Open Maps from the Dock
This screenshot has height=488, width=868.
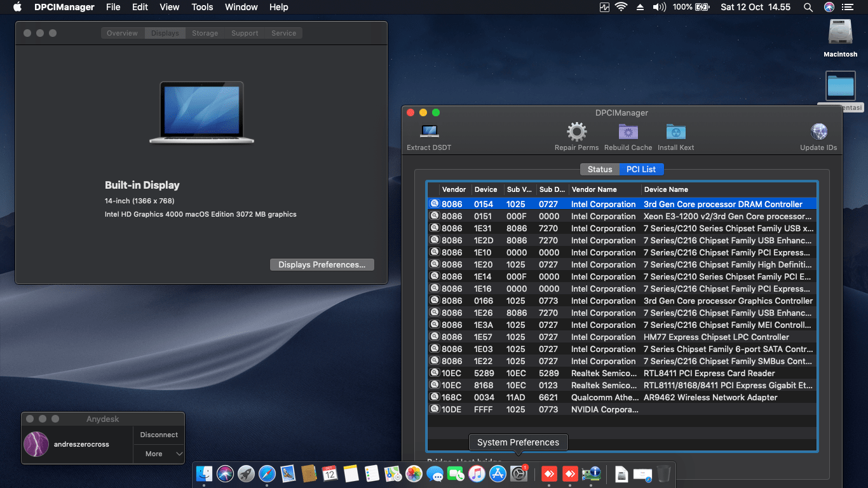click(393, 473)
